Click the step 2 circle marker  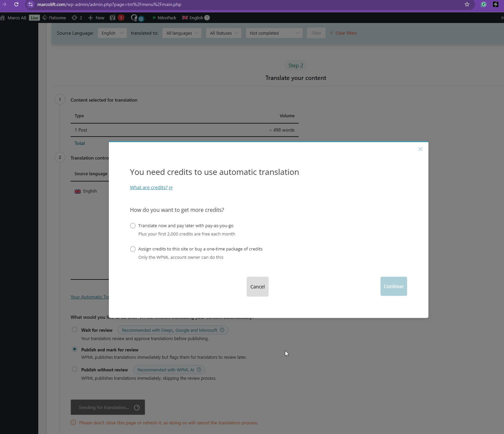point(60,157)
